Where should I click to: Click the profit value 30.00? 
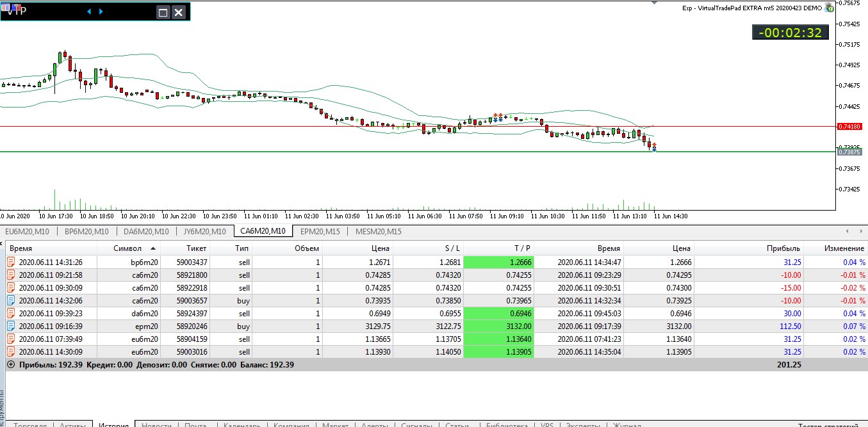coord(791,313)
